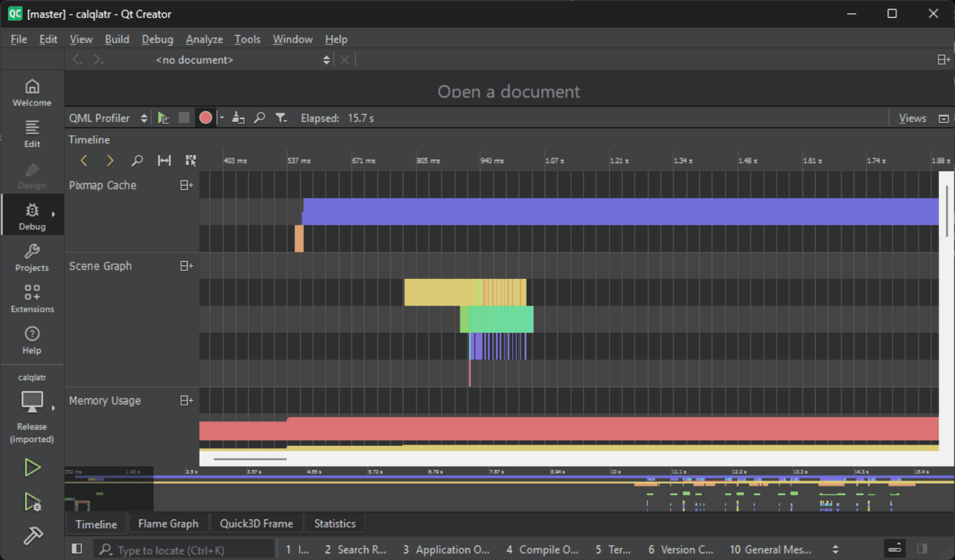
Task: Open the File menu
Action: (x=19, y=39)
